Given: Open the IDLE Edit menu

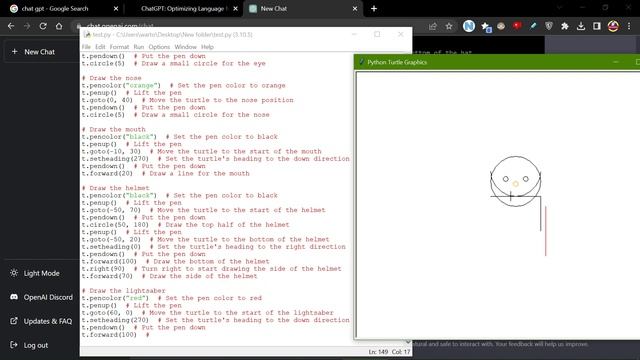Looking at the screenshot, I should coord(100,47).
